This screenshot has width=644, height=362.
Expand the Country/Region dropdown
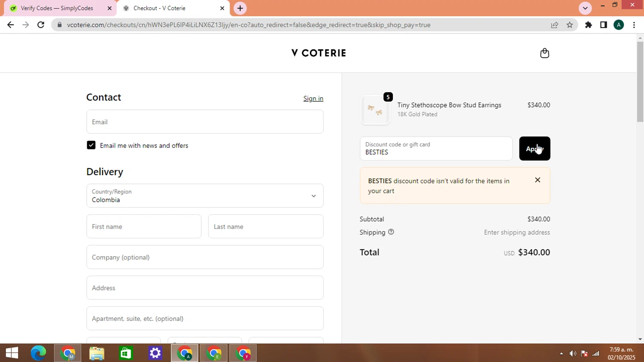(205, 196)
